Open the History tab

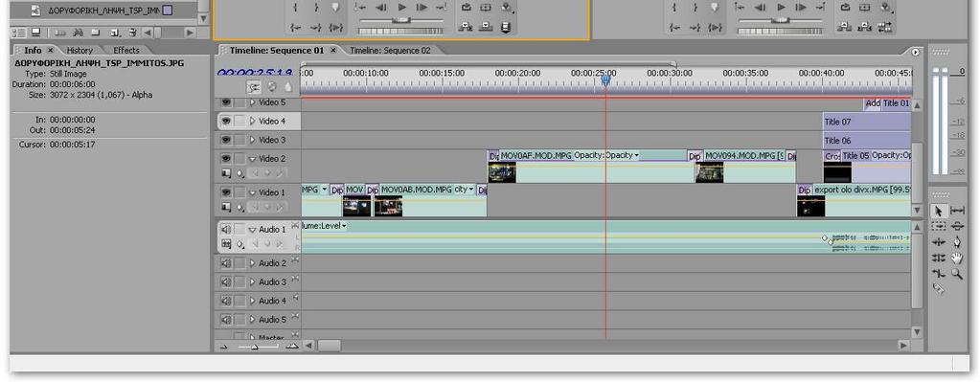tap(80, 50)
